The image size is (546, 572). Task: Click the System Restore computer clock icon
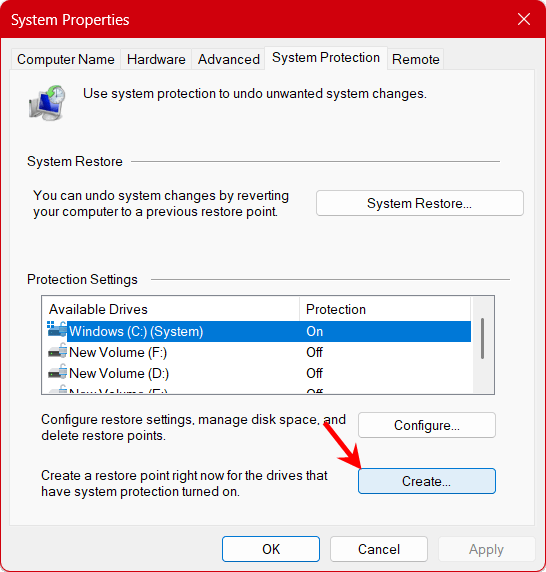47,103
